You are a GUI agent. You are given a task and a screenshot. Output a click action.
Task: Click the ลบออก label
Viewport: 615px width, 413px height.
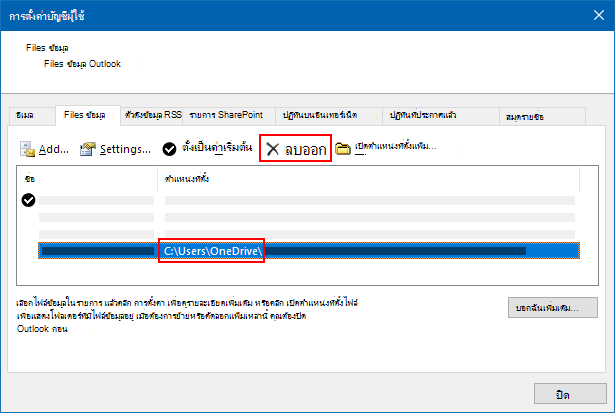tap(306, 149)
